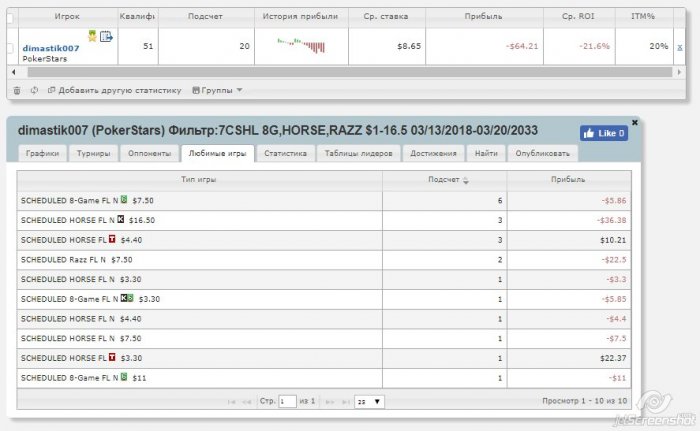Click the star achievement icon near dimastik007
700x431 pixels.
(92, 36)
